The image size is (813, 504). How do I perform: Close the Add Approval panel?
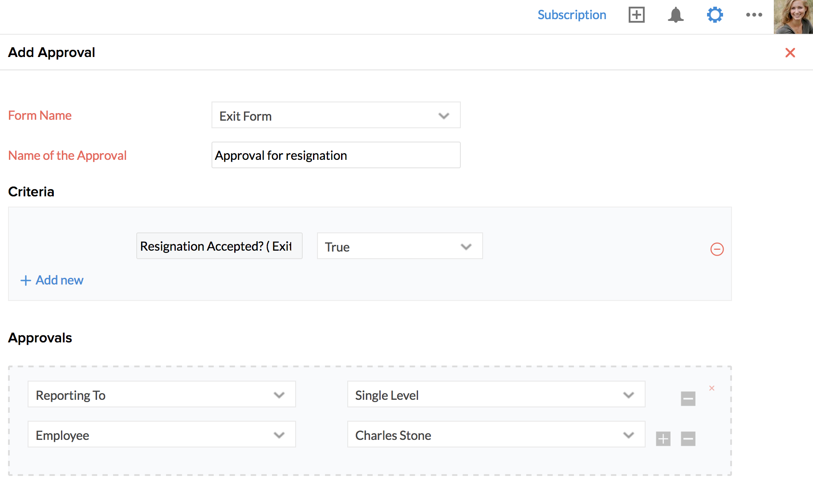click(x=790, y=53)
